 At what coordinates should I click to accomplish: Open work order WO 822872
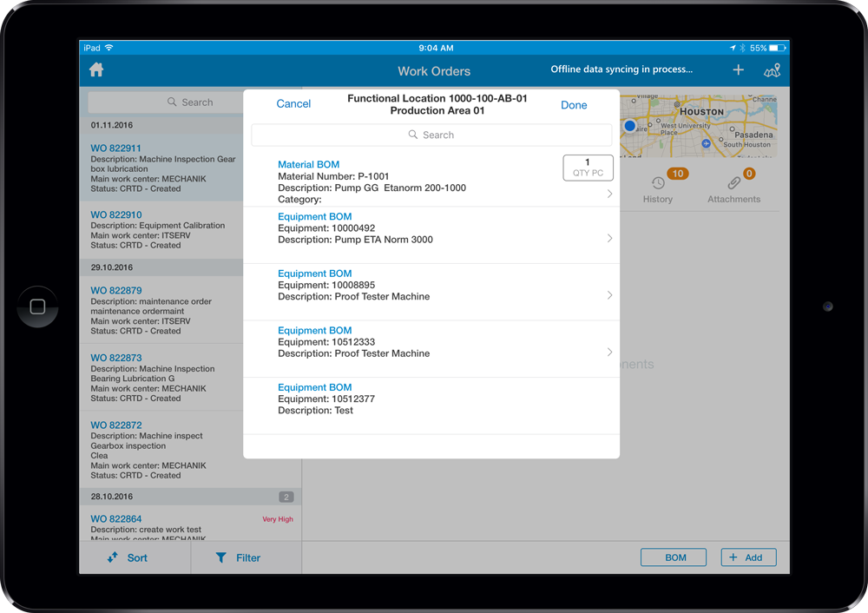click(161, 450)
